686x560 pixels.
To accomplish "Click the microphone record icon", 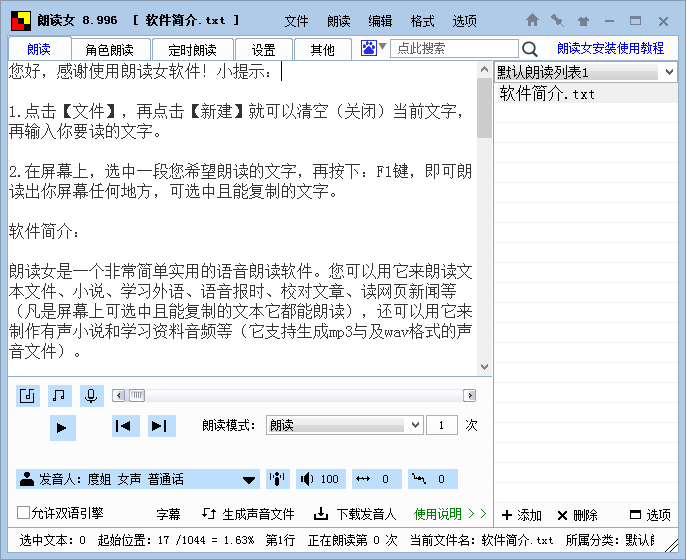I will (x=91, y=396).
